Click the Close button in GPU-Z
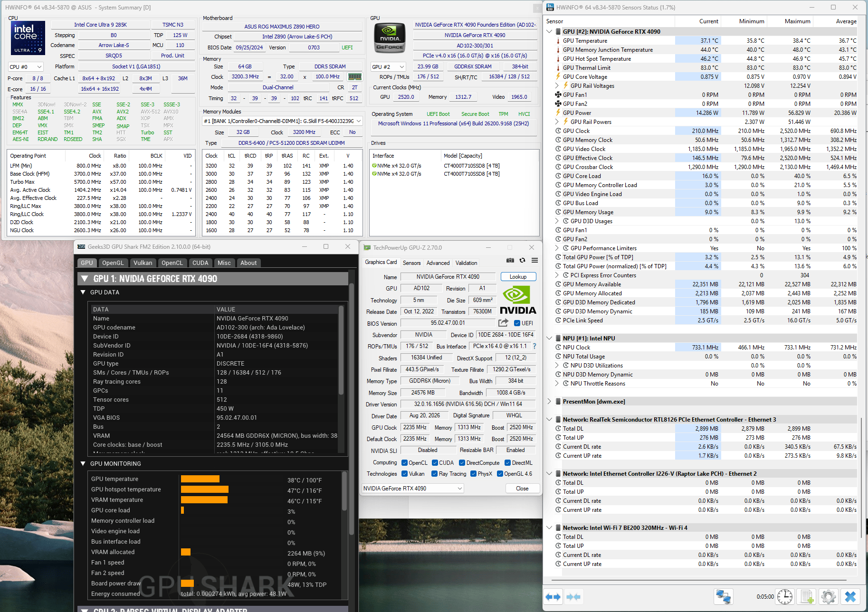This screenshot has width=868, height=612. 522,488
